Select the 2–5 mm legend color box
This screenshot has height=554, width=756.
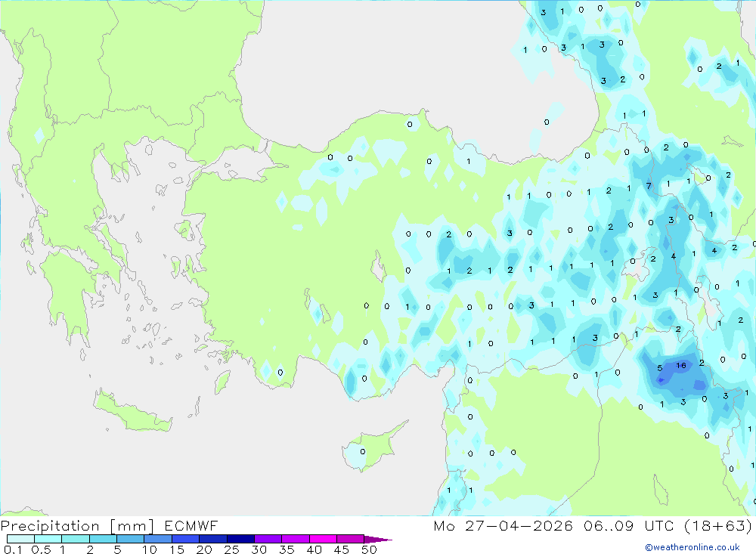tap(103, 539)
